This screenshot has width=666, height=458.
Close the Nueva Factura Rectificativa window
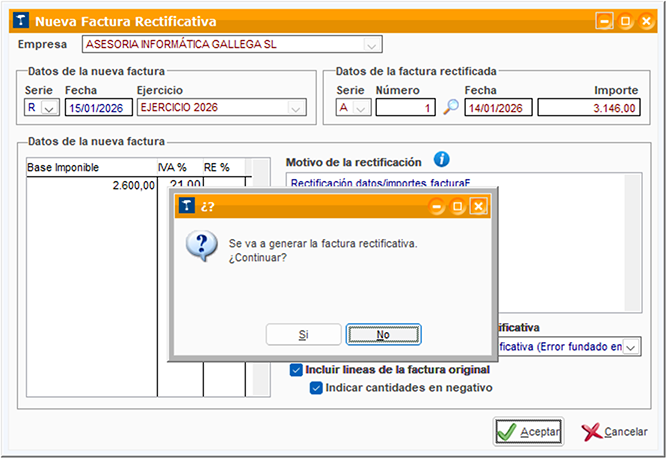point(646,21)
